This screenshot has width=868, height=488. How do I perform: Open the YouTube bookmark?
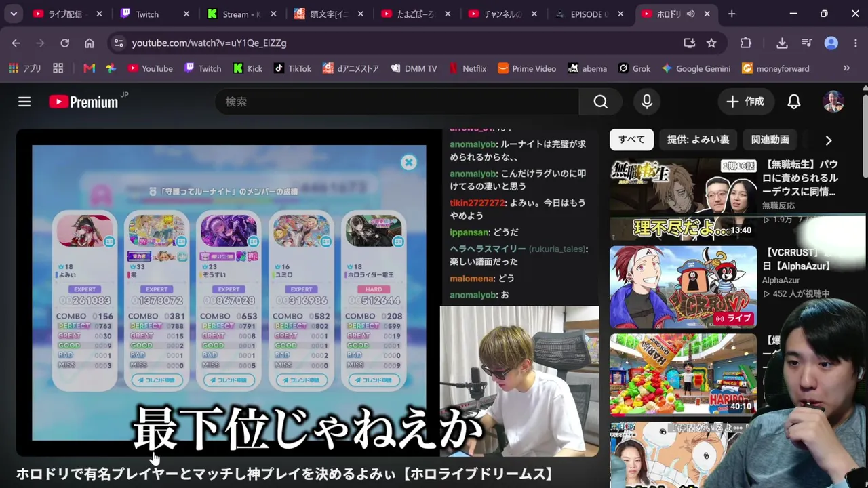(150, 68)
